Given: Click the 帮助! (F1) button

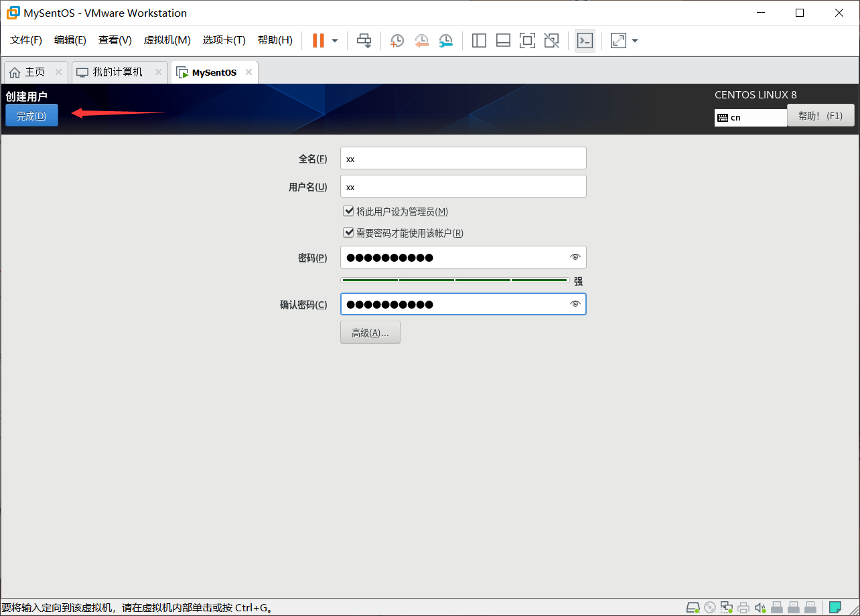Looking at the screenshot, I should tap(820, 115).
